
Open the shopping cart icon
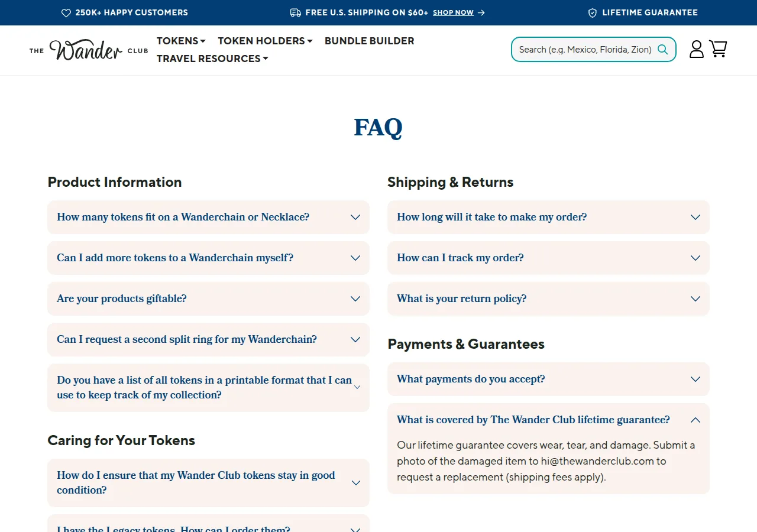(718, 49)
